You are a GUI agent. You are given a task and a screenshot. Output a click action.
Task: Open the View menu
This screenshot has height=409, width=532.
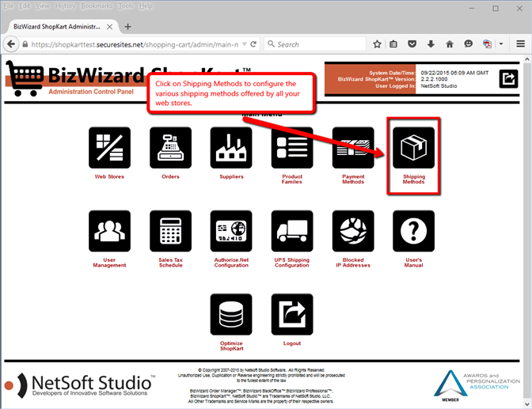coord(43,6)
